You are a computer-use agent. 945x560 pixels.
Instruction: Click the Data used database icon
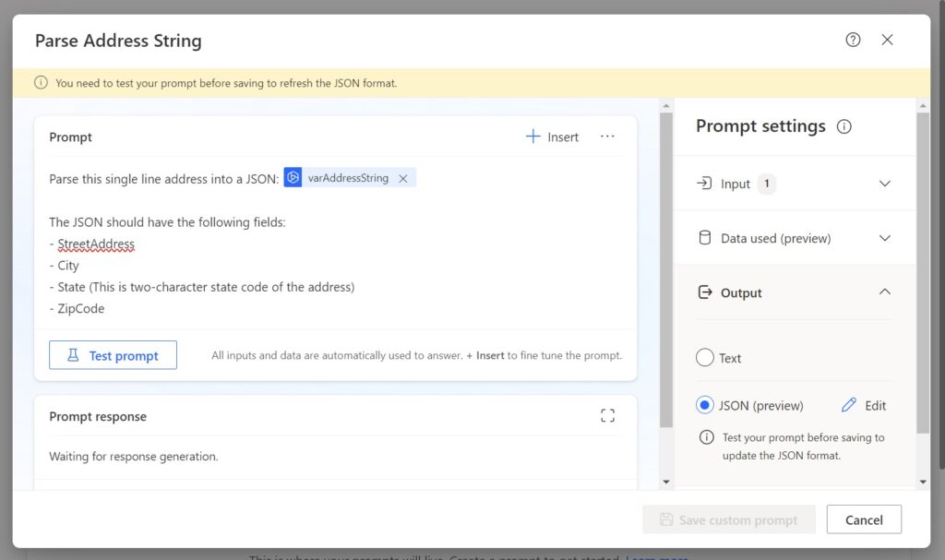coord(704,237)
